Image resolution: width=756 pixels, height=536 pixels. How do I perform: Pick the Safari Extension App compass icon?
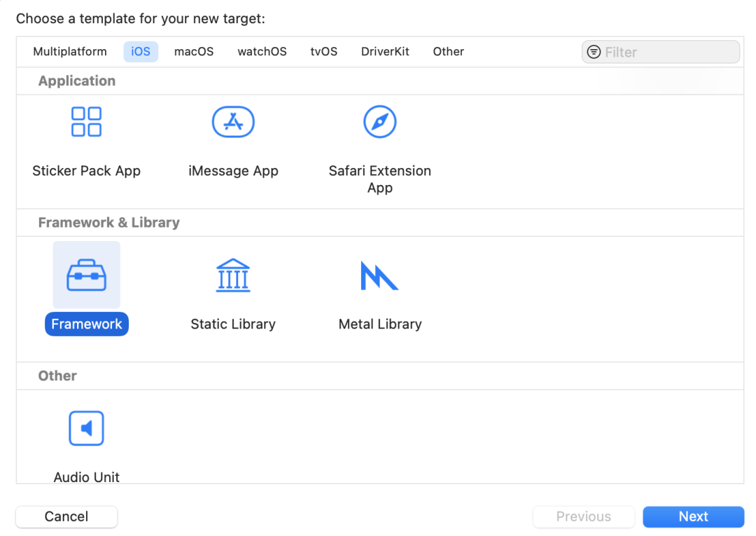click(380, 122)
